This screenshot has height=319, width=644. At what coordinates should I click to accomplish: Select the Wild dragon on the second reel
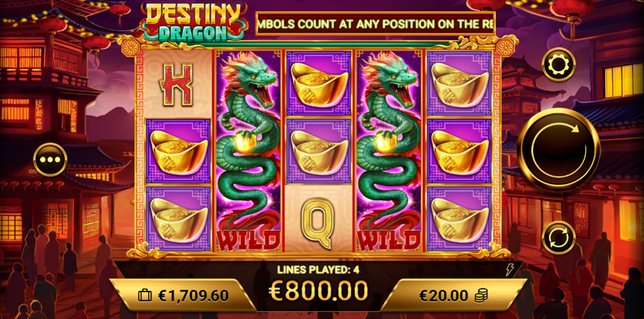pyautogui.click(x=248, y=150)
